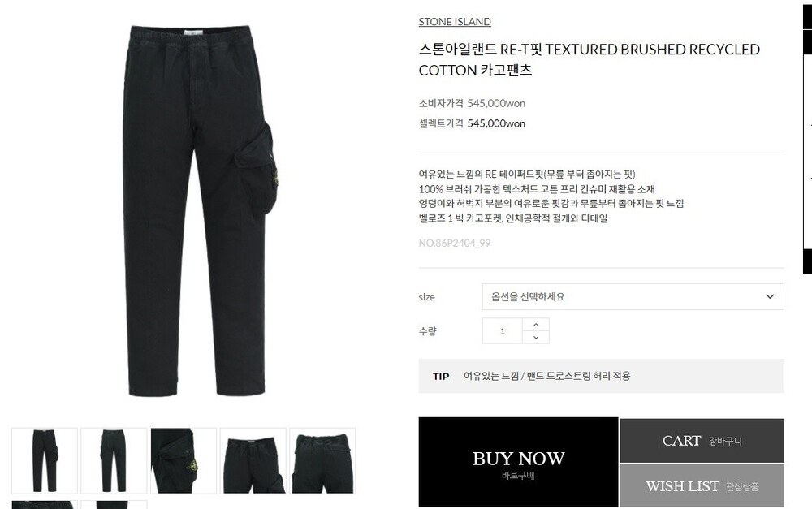Add item to WISH LIST
The image size is (812, 509).
click(x=702, y=485)
